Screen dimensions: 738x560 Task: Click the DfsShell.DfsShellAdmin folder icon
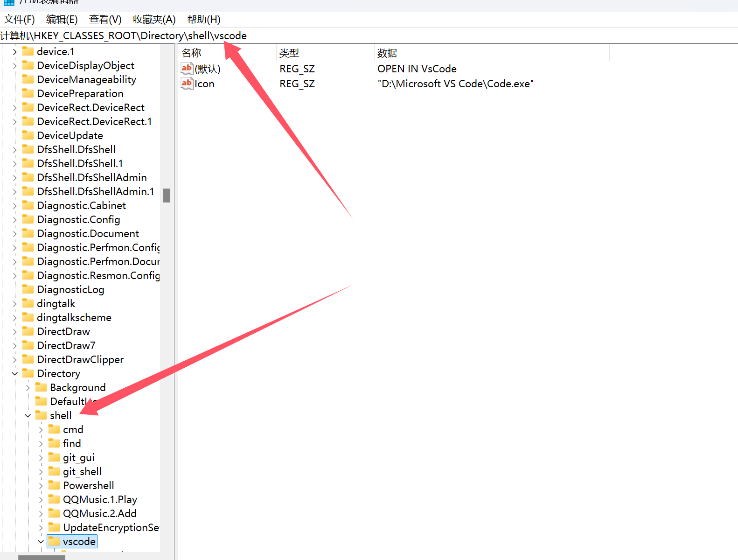click(28, 177)
